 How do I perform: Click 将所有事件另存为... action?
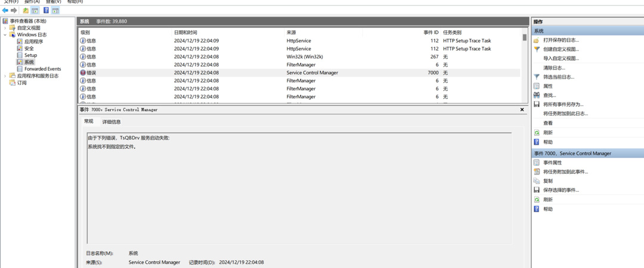(x=563, y=104)
